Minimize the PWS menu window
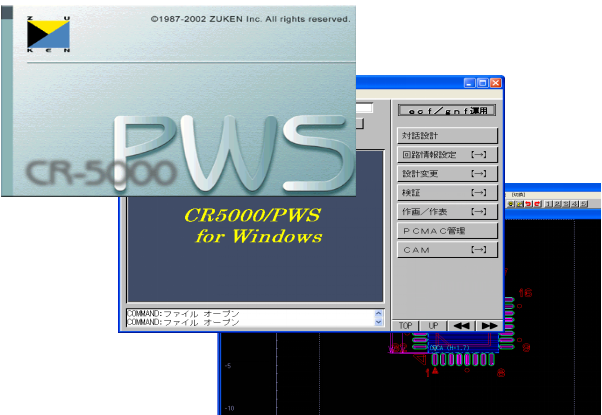The width and height of the screenshot is (602, 415). [x=467, y=83]
